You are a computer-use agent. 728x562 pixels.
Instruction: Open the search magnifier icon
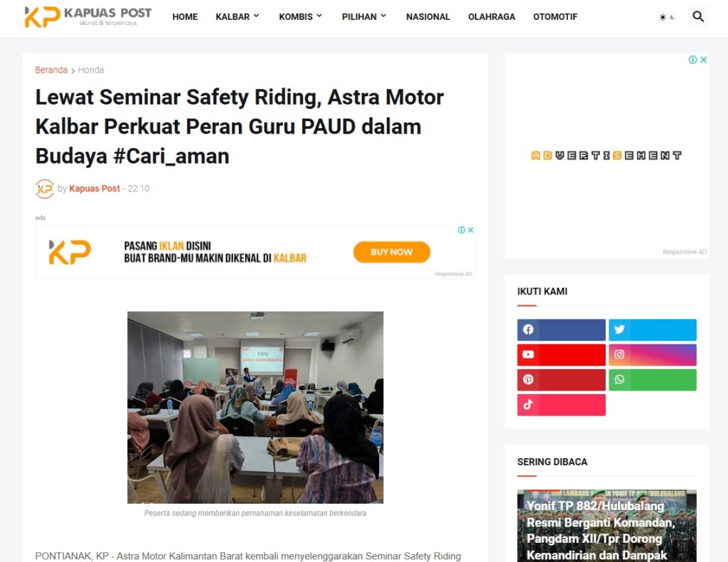coord(698,17)
